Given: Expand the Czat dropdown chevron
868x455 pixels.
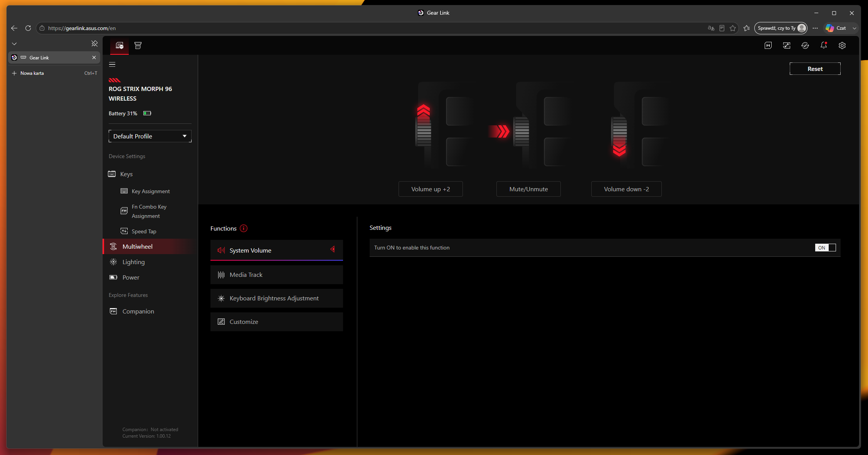Looking at the screenshot, I should click(x=855, y=28).
